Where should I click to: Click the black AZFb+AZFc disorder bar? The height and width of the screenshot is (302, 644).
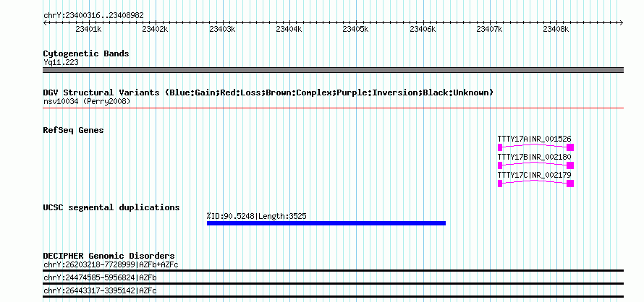click(x=333, y=270)
